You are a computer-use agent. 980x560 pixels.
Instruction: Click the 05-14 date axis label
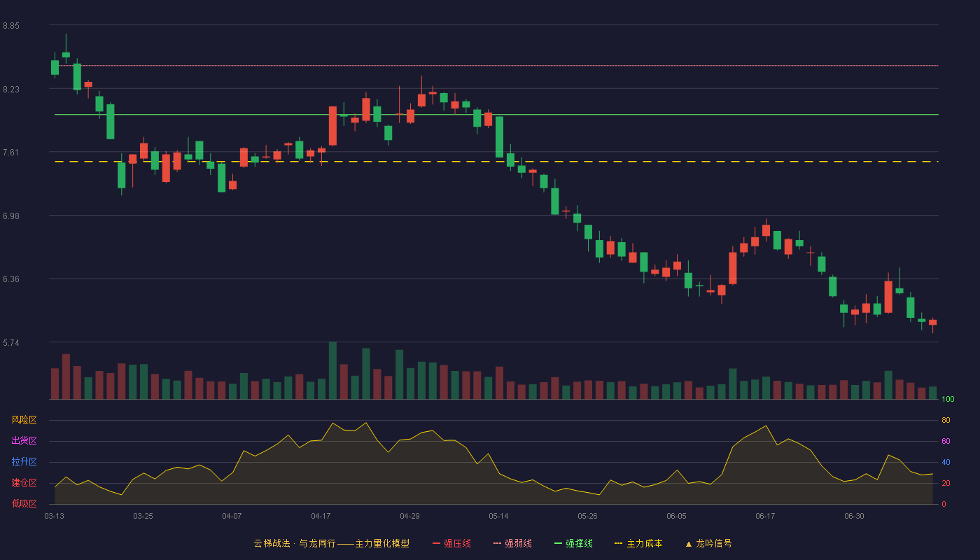pyautogui.click(x=498, y=516)
